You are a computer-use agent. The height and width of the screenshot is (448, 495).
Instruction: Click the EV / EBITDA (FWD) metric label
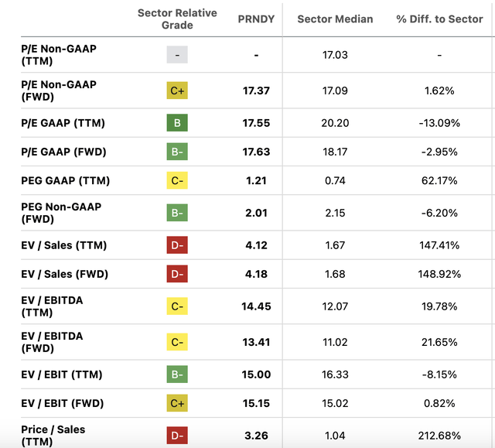tap(52, 342)
